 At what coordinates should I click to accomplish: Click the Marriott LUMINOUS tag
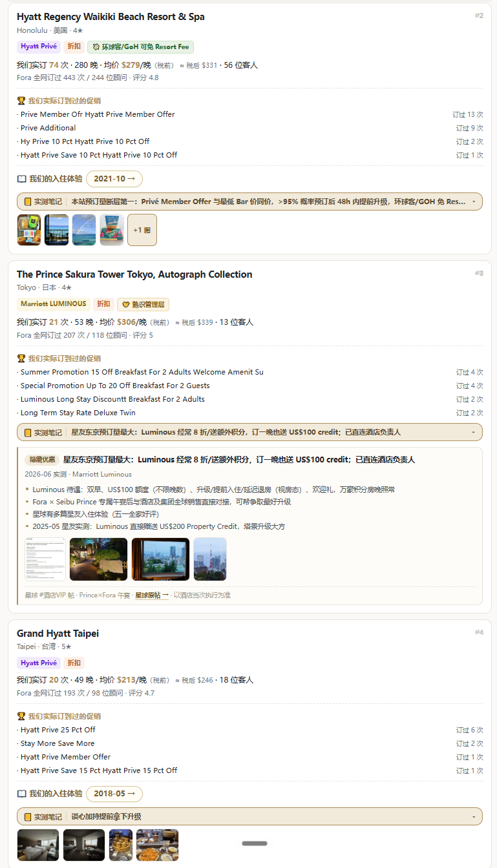pyautogui.click(x=54, y=304)
